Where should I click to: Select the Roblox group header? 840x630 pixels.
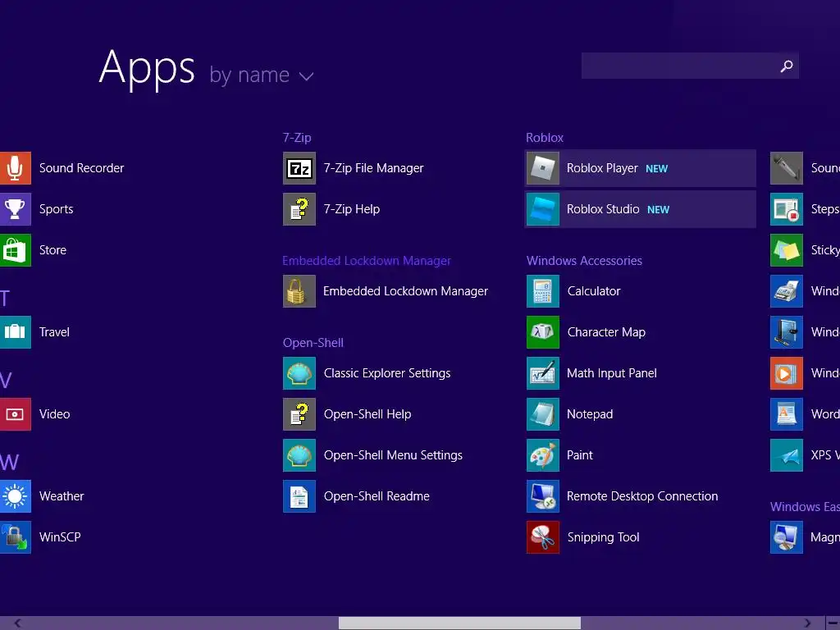point(545,138)
